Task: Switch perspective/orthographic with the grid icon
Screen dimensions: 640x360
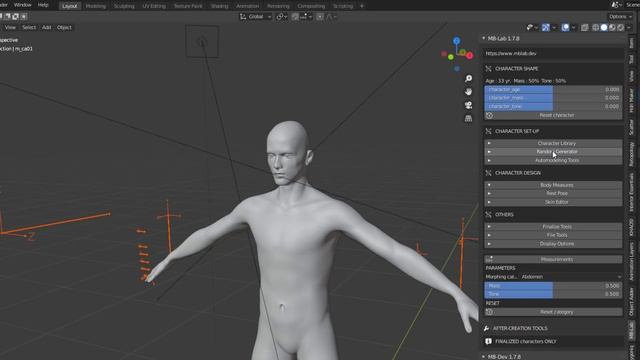Action: [x=469, y=118]
